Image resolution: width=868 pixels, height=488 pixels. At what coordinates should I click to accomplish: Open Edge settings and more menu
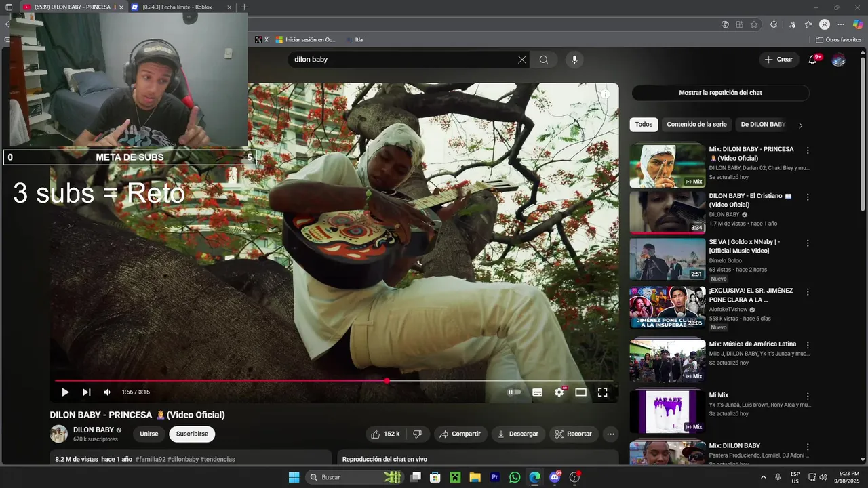click(x=841, y=24)
